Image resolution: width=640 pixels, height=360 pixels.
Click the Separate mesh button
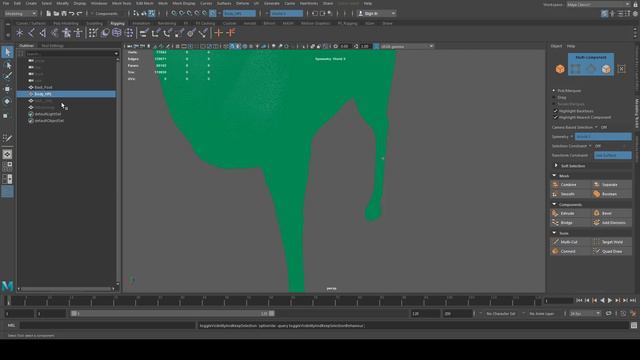[611, 185]
